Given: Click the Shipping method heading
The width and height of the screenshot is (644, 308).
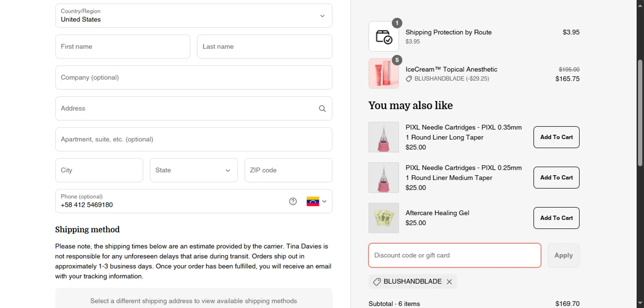Looking at the screenshot, I should pyautogui.click(x=87, y=229).
